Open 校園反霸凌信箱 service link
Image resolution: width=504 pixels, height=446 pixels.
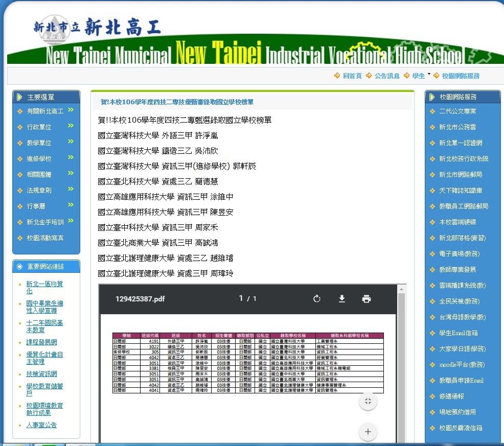click(461, 428)
